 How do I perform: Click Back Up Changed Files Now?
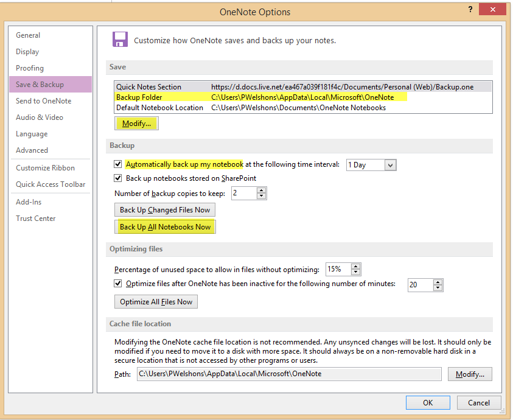165,209
